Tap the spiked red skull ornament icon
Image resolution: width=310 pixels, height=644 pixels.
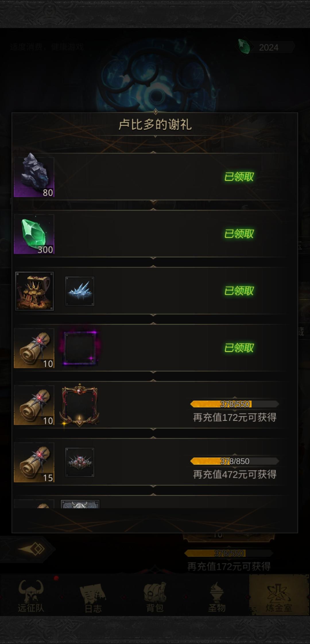[80, 462]
